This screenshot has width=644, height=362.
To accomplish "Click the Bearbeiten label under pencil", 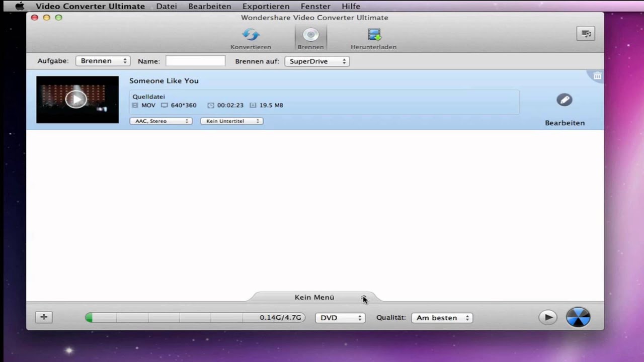I will click(x=565, y=123).
